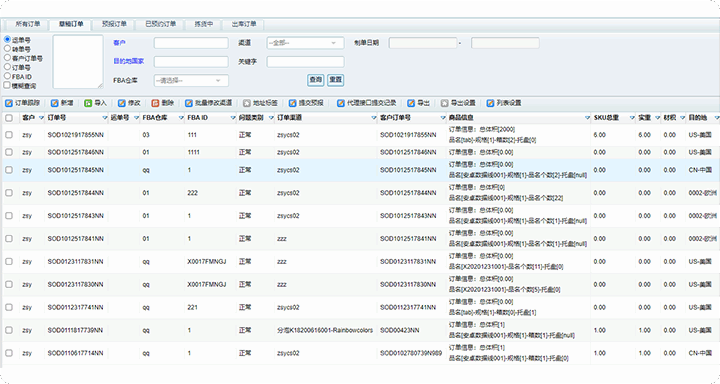Switch to the 所有订单 tab
This screenshot has height=384, width=720.
pyautogui.click(x=28, y=24)
